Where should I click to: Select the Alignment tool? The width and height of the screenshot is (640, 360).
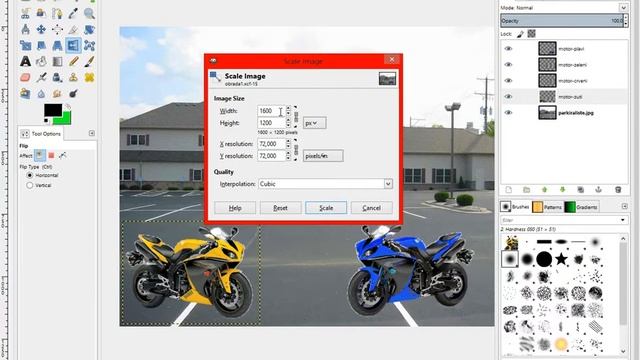tap(57, 29)
